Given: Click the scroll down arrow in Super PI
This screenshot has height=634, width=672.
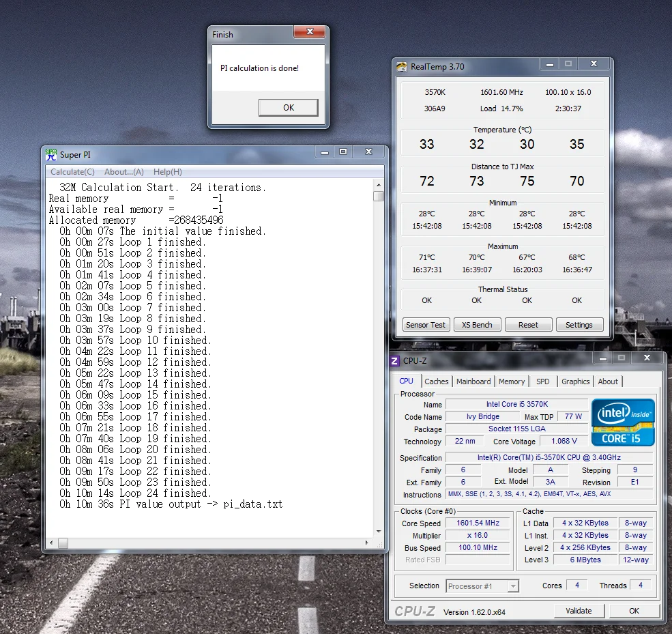Looking at the screenshot, I should (x=379, y=532).
